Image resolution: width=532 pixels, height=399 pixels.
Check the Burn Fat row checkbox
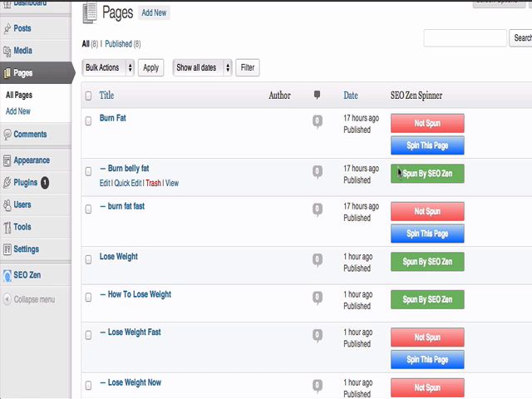click(x=89, y=121)
